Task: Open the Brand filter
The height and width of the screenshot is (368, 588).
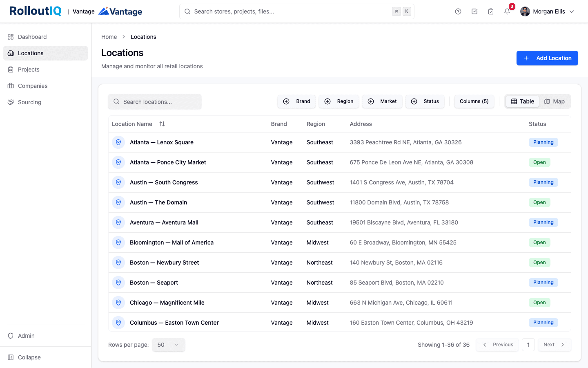Action: 297,101
